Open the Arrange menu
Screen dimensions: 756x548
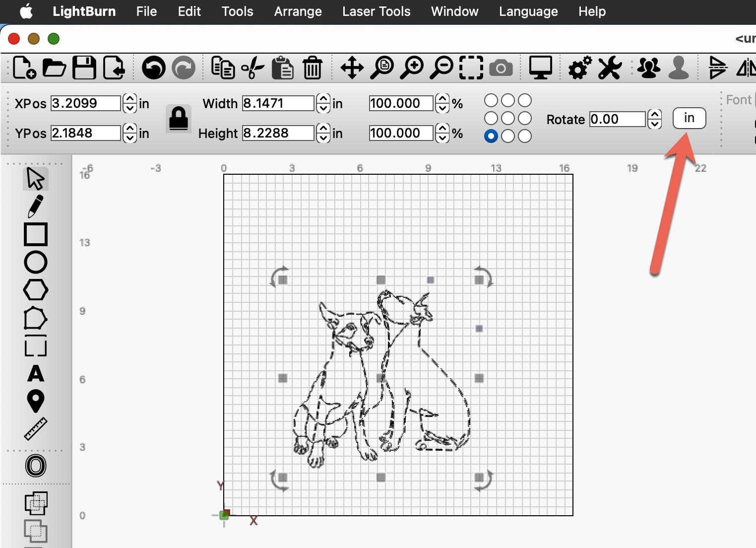[x=298, y=11]
